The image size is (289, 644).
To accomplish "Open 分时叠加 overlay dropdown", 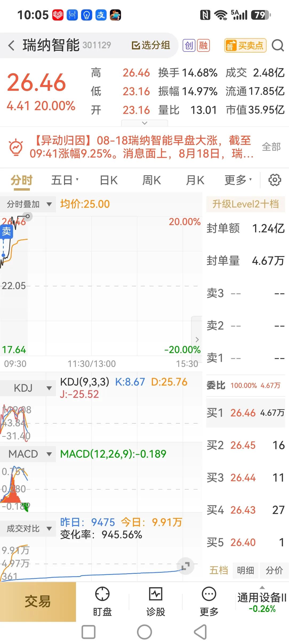I will coord(28,204).
